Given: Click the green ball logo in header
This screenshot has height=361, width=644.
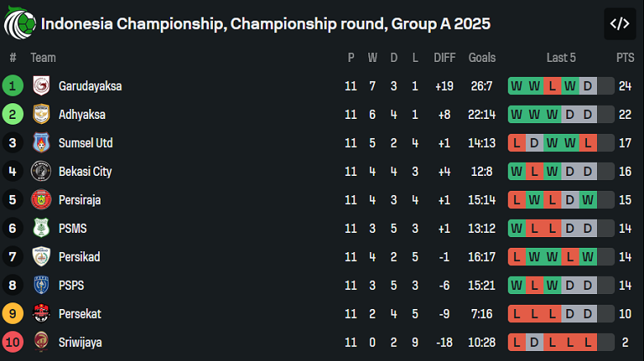Looking at the screenshot, I should click(19, 25).
